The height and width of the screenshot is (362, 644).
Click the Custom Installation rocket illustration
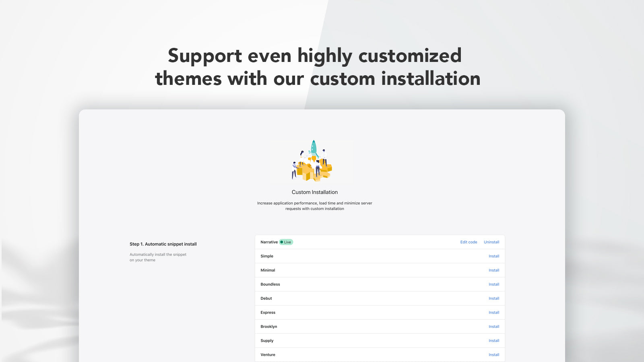coord(314,161)
